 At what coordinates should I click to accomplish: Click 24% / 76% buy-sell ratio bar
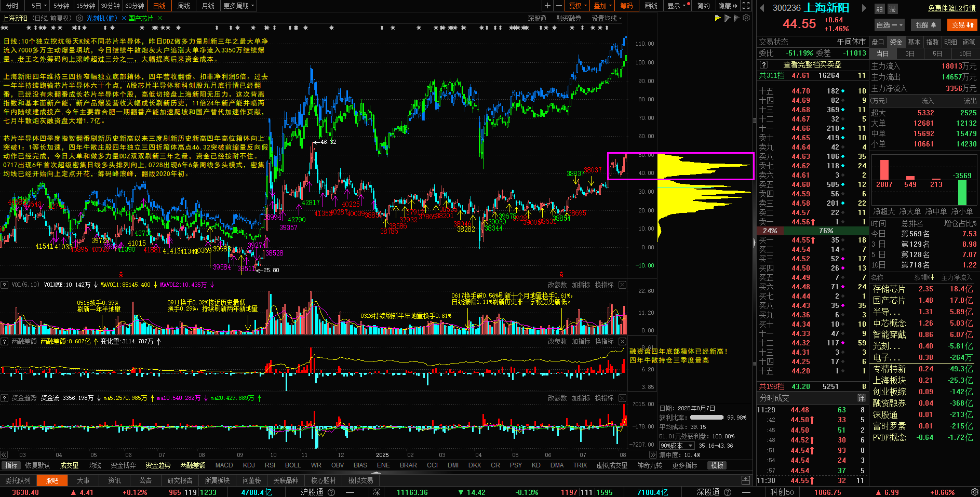813,231
